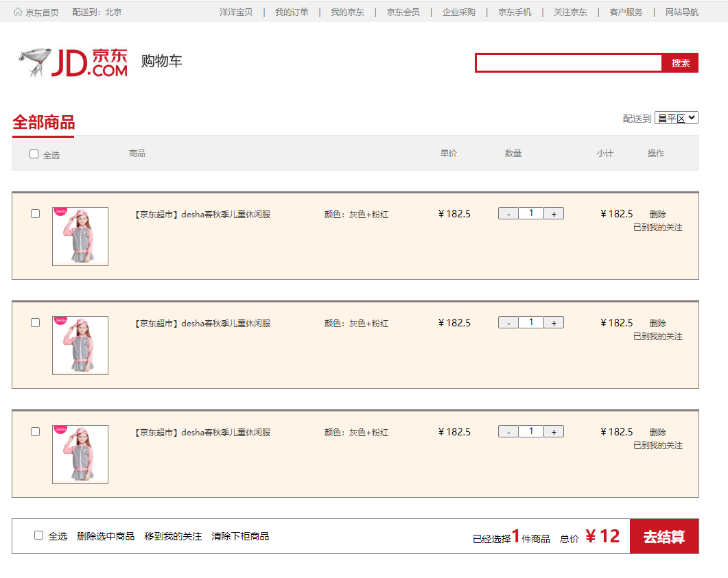Click the 去结算 checkout button
Image resolution: width=728 pixels, height=578 pixels.
(x=664, y=536)
